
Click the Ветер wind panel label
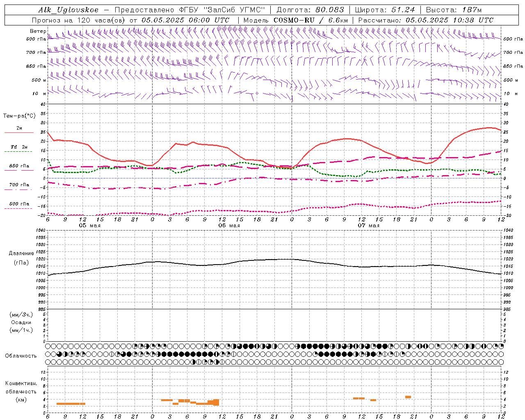tap(38, 31)
